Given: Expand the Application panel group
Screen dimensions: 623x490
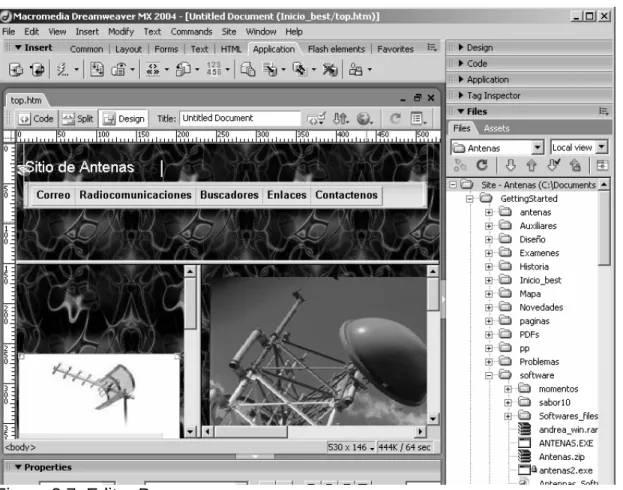Looking at the screenshot, I should coord(461,79).
